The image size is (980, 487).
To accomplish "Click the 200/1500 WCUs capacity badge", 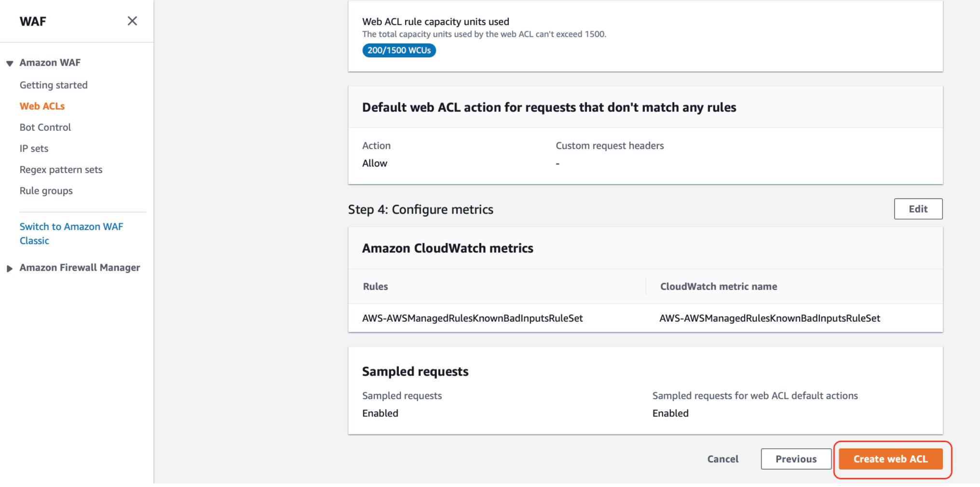I will click(x=399, y=50).
